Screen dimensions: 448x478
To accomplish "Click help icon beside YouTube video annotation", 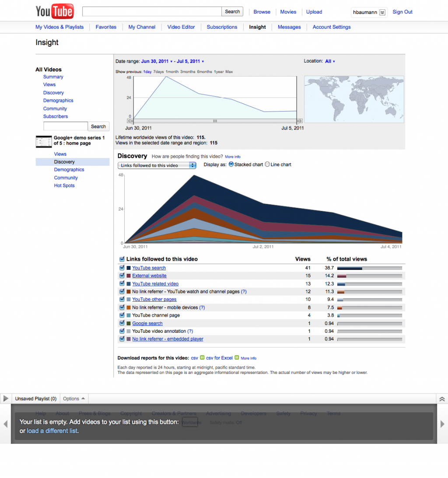I will [x=190, y=331].
